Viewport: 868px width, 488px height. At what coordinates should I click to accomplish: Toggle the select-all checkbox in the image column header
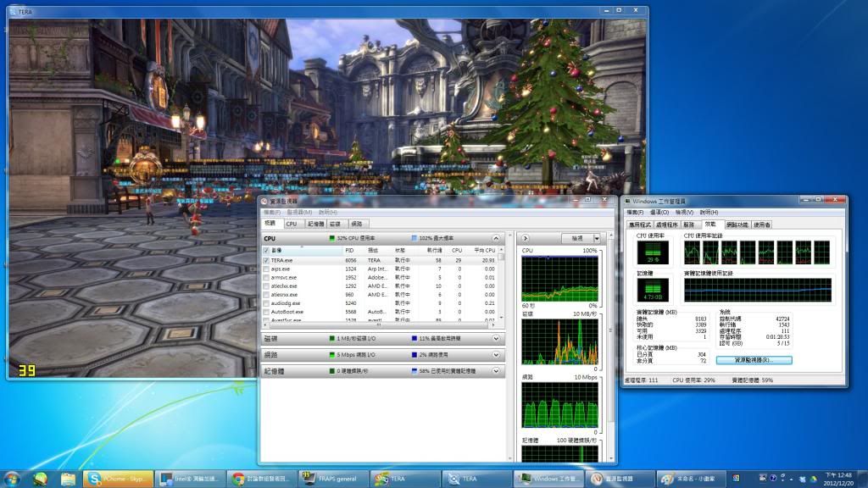coord(266,251)
